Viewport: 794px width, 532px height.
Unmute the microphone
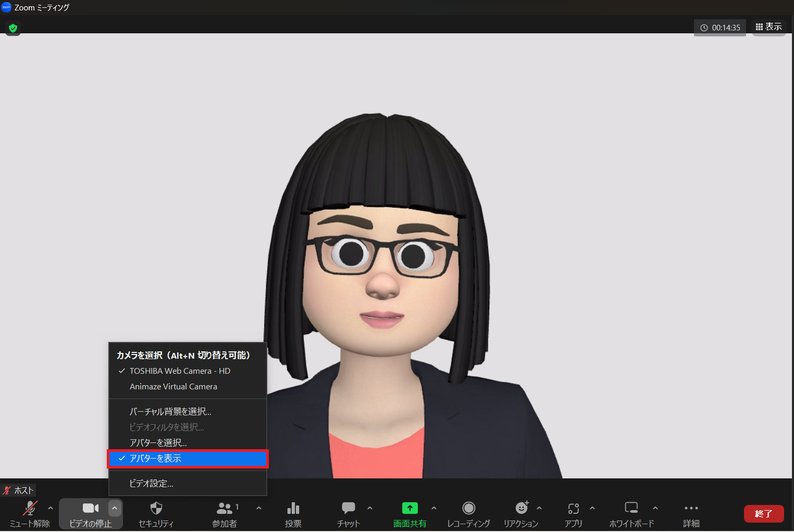[30, 513]
